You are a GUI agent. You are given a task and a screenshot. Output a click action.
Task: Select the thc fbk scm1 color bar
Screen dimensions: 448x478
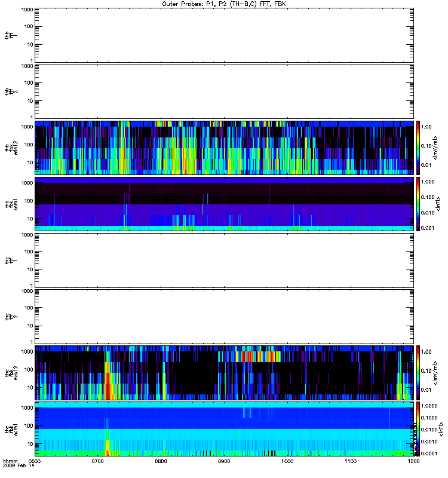point(418,429)
